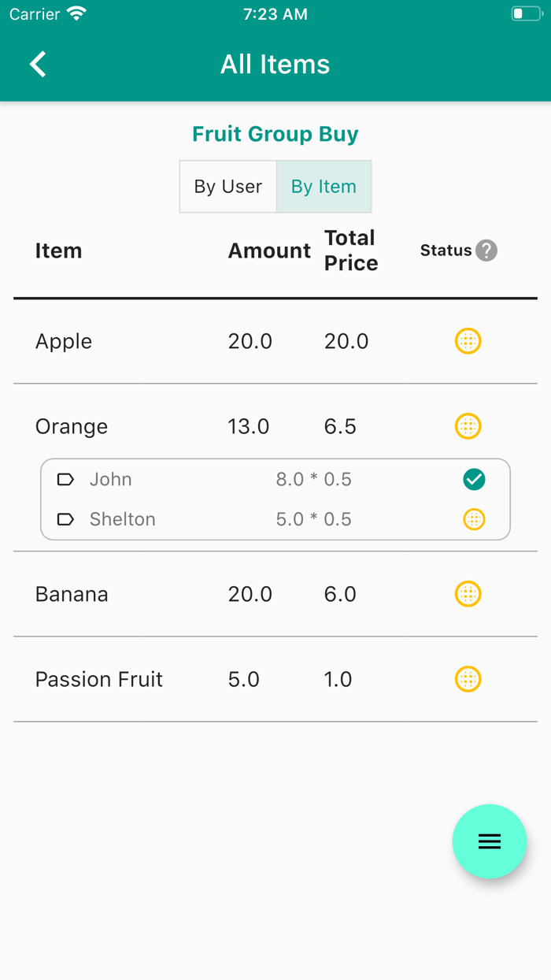Click Passion Fruit's pending status icon
551x980 pixels.
[x=468, y=679]
